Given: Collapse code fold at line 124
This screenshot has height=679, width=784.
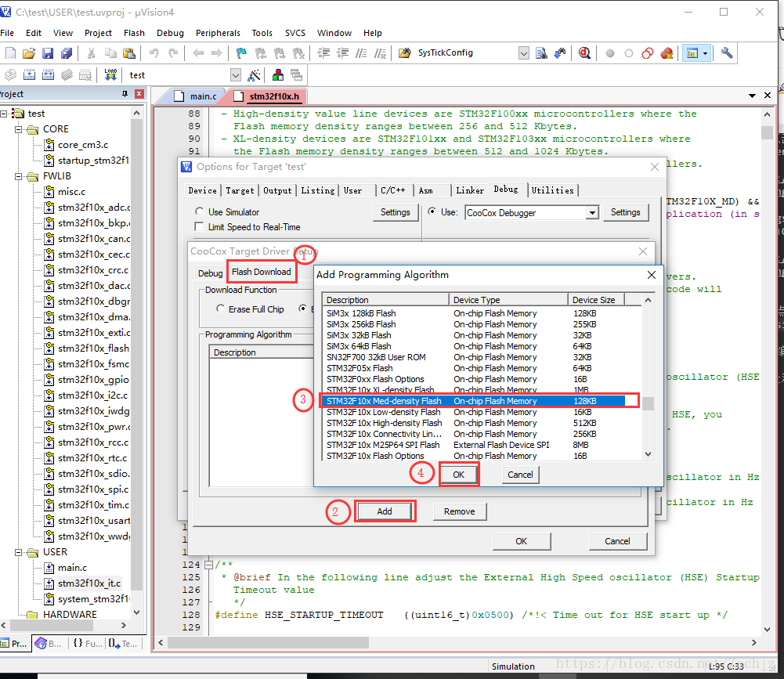Looking at the screenshot, I should [209, 565].
